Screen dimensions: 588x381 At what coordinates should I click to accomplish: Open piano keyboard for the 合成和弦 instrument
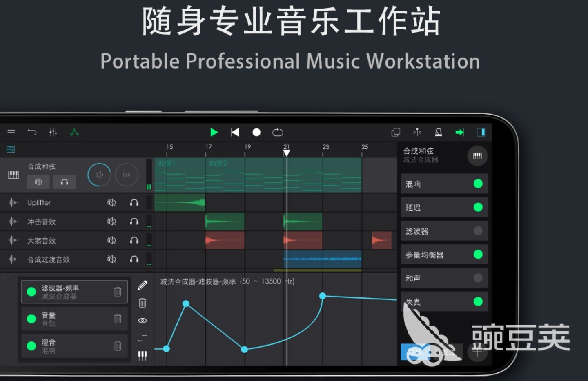477,156
